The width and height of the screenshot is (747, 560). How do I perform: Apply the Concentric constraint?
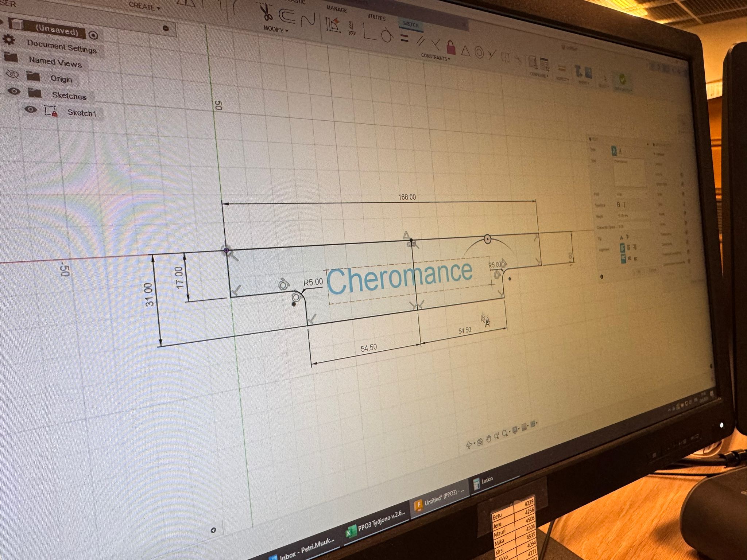coord(479,53)
